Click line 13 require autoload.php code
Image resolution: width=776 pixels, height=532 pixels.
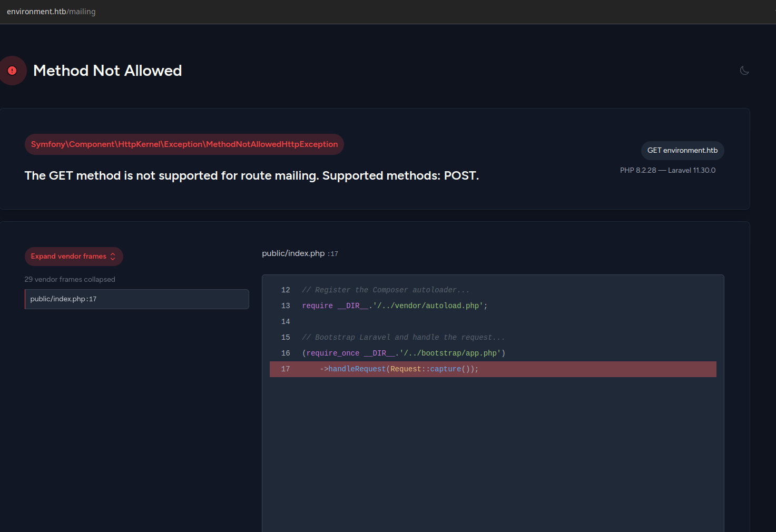point(395,306)
